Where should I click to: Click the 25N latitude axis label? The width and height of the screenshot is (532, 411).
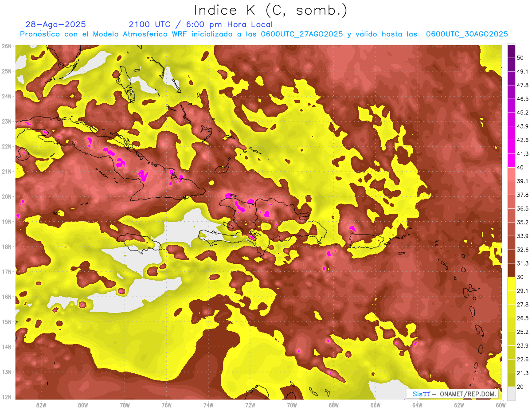pyautogui.click(x=7, y=71)
